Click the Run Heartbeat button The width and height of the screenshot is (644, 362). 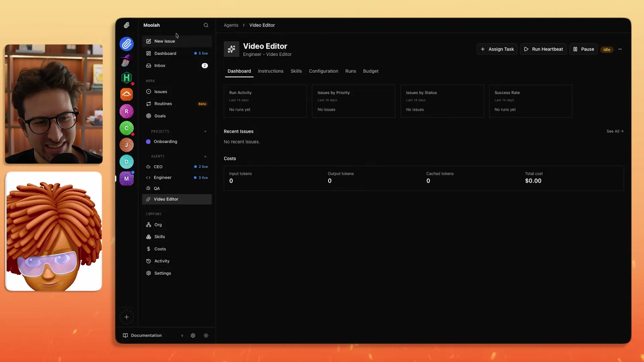coord(543,49)
